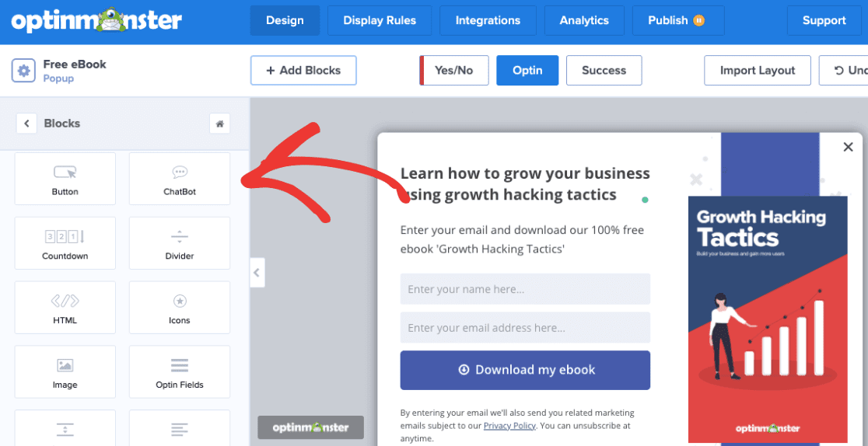Open the Analytics tab
Viewport: 868px width, 446px height.
[x=584, y=20]
